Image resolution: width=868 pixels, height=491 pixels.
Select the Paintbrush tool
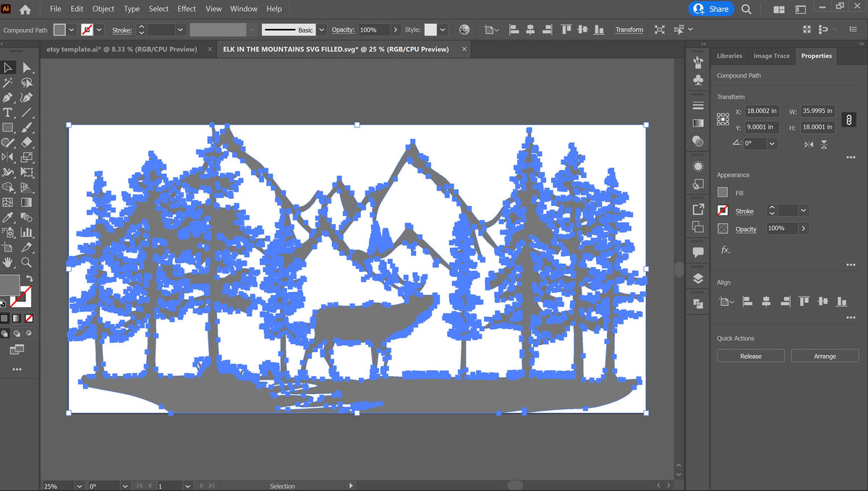(27, 128)
